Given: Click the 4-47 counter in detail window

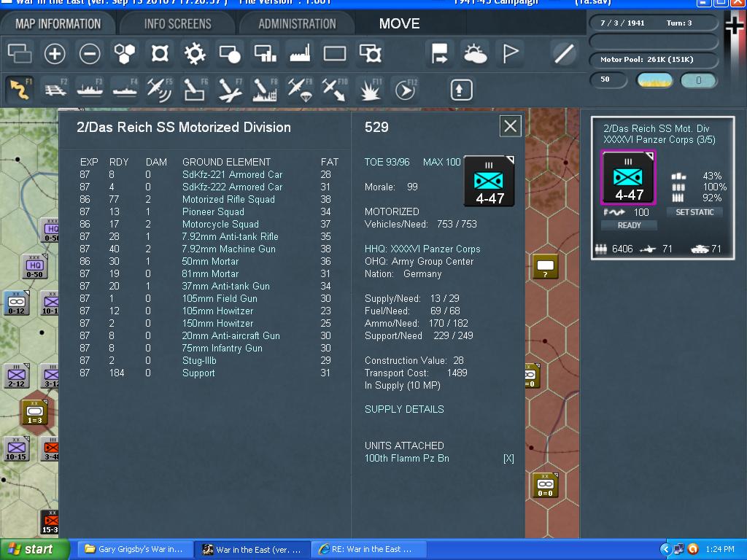Looking at the screenshot, I should click(x=489, y=182).
